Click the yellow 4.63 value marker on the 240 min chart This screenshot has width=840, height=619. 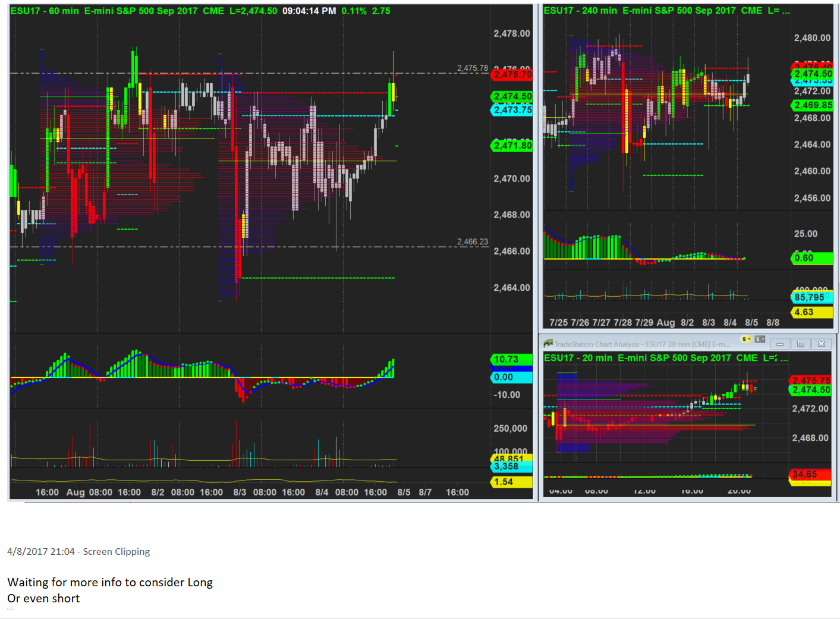pos(813,312)
